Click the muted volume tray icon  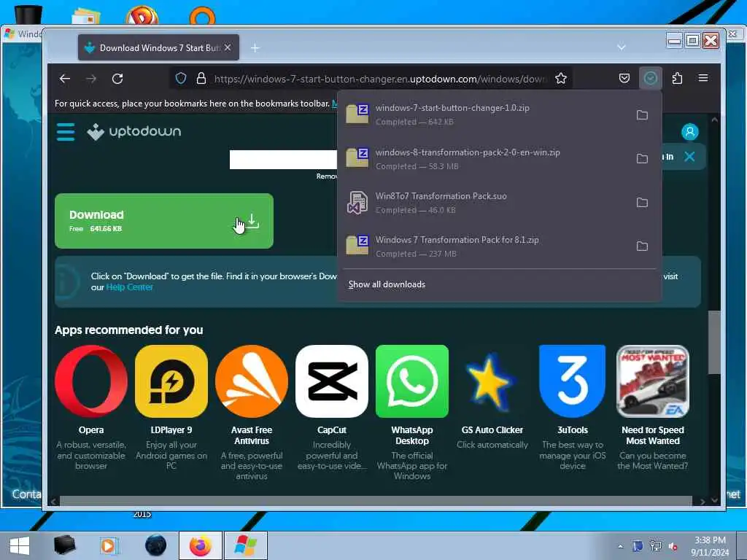673,546
